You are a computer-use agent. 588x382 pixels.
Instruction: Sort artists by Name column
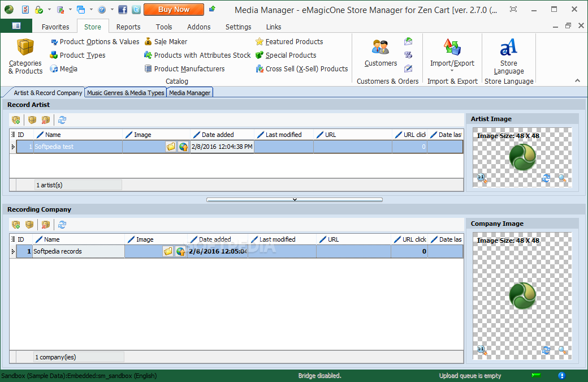pyautogui.click(x=78, y=135)
